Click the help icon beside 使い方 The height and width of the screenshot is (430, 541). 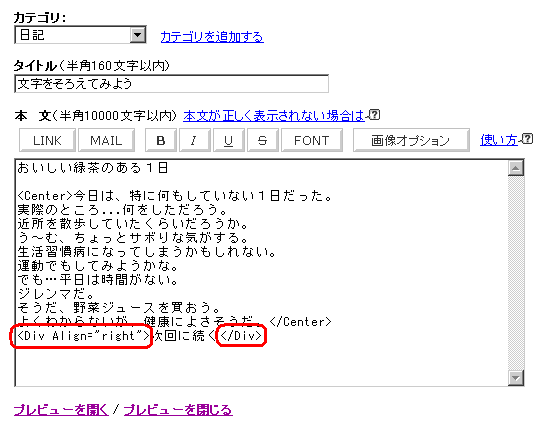(528, 139)
